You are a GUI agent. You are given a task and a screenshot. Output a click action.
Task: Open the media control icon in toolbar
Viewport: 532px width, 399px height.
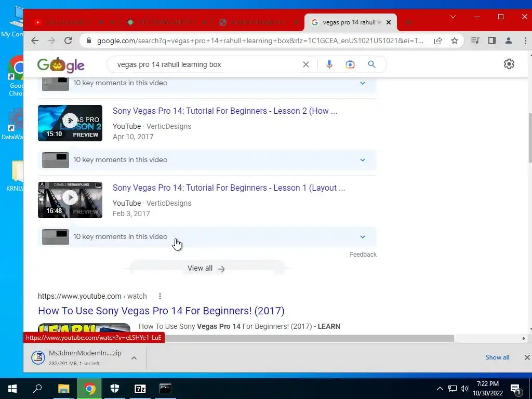(475, 41)
